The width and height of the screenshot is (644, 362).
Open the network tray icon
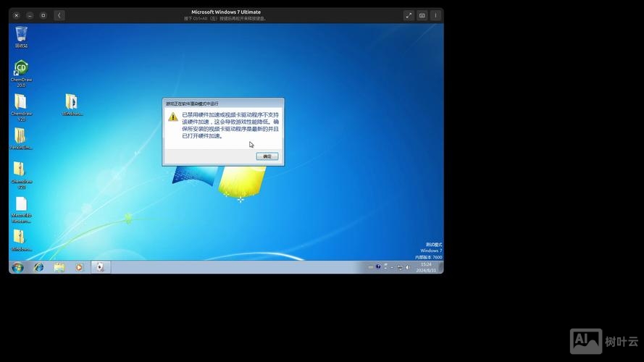400,267
